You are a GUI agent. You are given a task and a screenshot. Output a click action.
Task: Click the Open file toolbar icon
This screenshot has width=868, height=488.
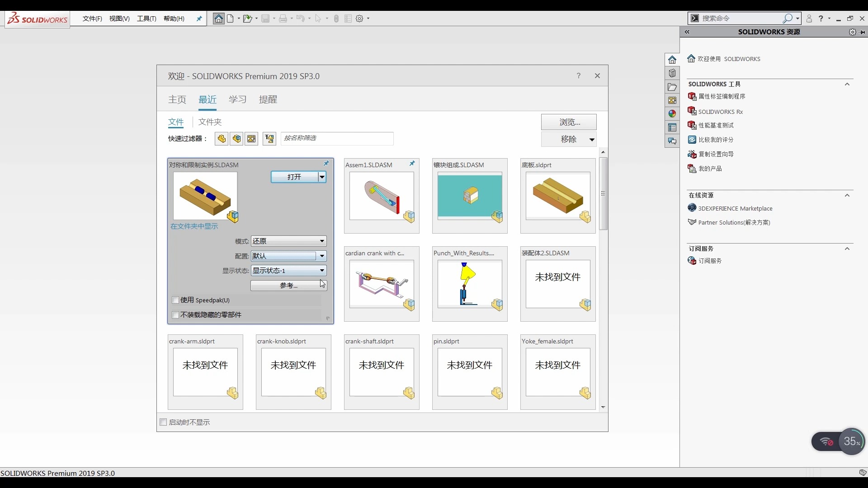pos(247,19)
